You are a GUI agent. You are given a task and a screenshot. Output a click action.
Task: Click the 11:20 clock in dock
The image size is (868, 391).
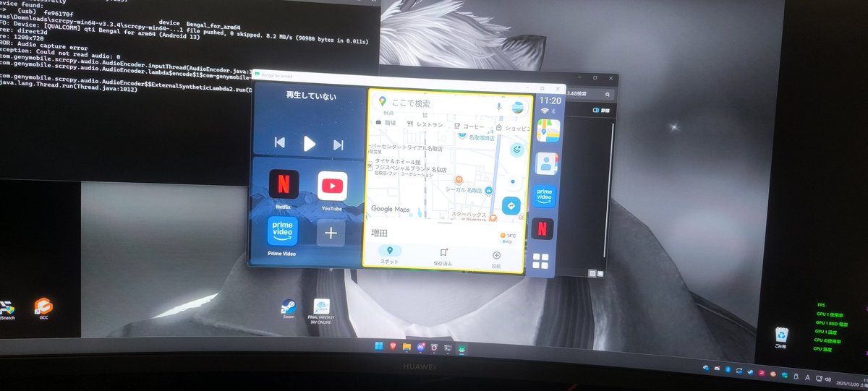click(x=550, y=100)
